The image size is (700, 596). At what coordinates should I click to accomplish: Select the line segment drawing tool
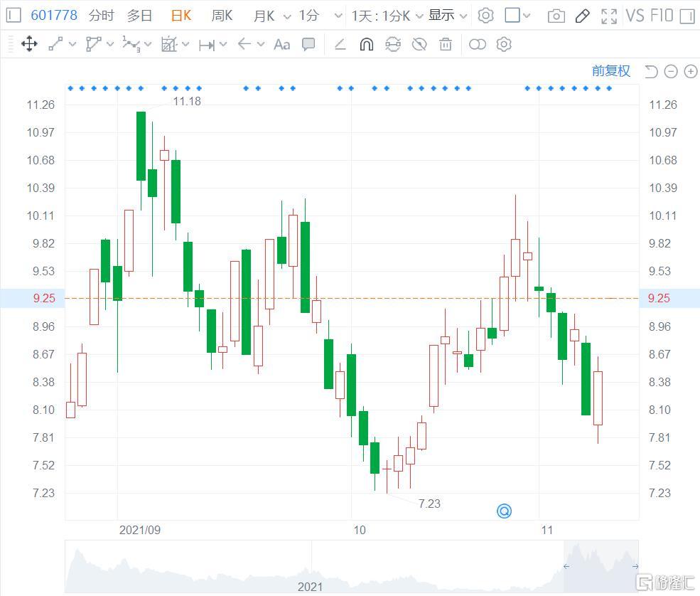pos(55,44)
